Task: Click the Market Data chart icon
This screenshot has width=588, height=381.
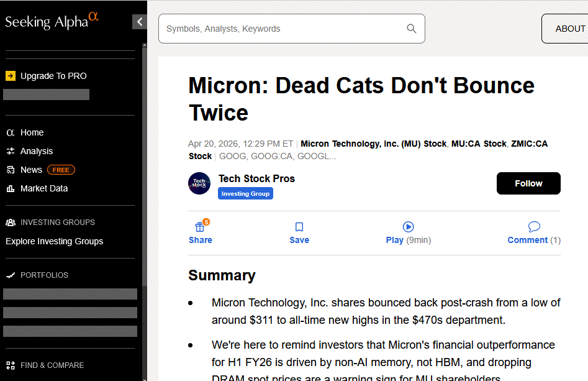Action: click(x=11, y=188)
